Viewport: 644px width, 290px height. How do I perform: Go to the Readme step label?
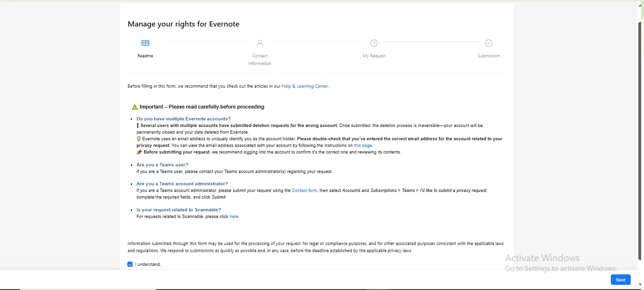point(145,56)
